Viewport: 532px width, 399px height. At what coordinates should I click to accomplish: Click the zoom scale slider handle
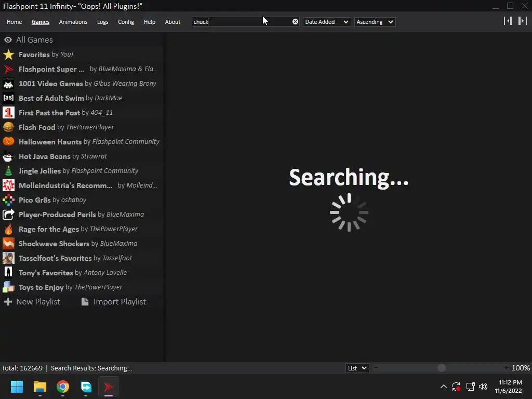(x=442, y=368)
